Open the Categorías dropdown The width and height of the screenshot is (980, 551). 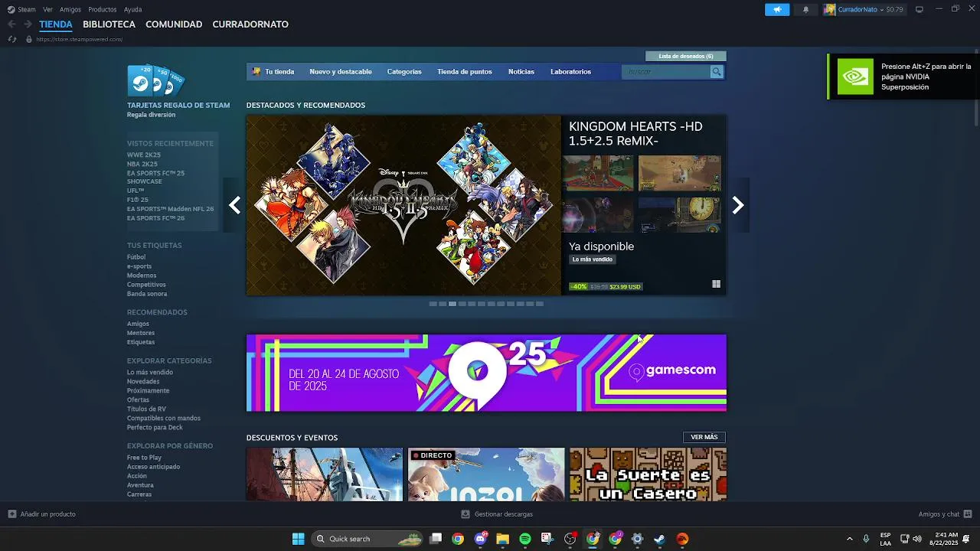coord(404,72)
